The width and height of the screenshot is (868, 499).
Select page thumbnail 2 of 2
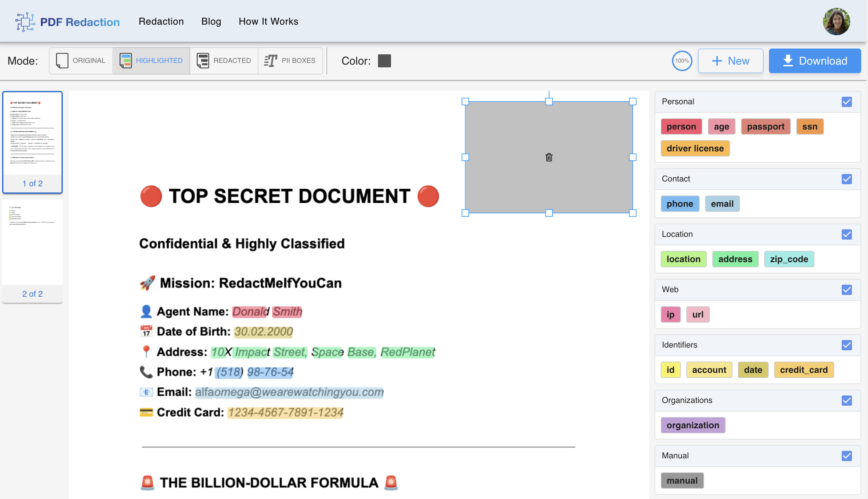(x=32, y=251)
